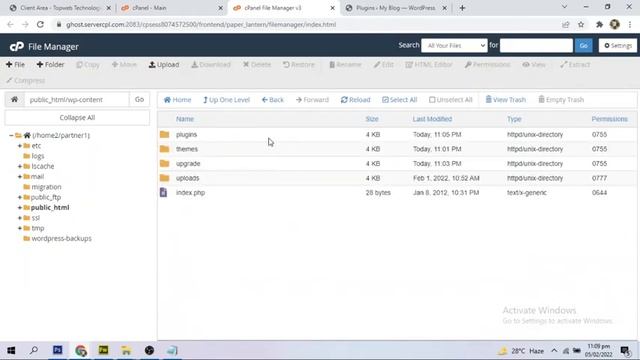Open View Trash
Viewport: 640px width, 360px height.
point(505,100)
